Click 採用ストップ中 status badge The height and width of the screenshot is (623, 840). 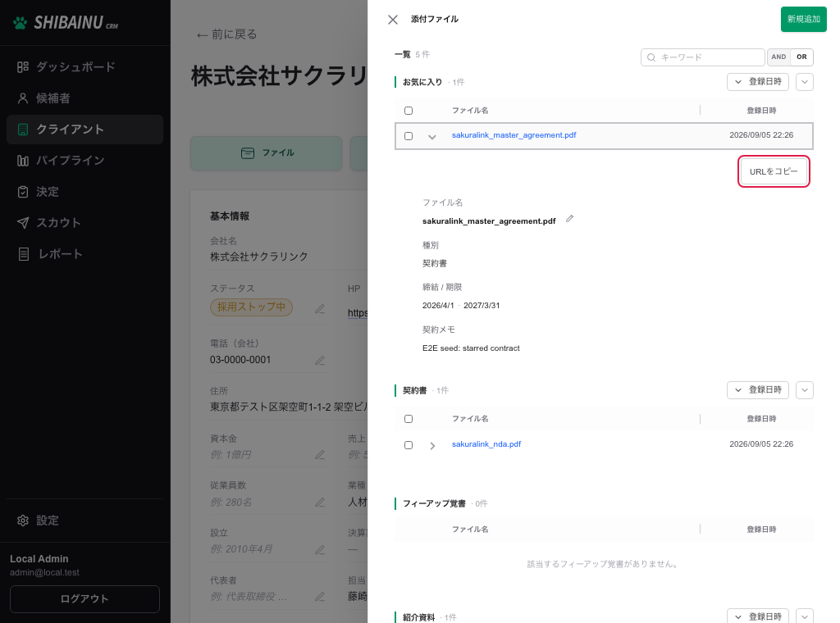[x=251, y=307]
